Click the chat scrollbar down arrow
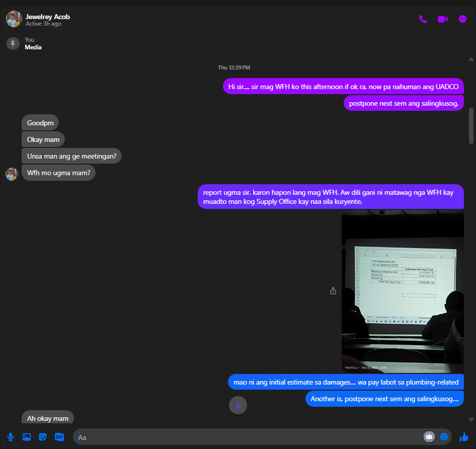The image size is (476, 449). (x=471, y=419)
